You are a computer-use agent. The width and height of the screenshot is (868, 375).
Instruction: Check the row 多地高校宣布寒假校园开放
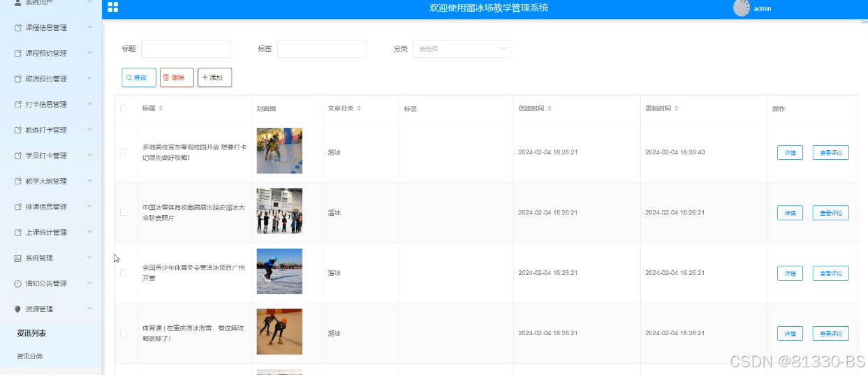pos(124,152)
